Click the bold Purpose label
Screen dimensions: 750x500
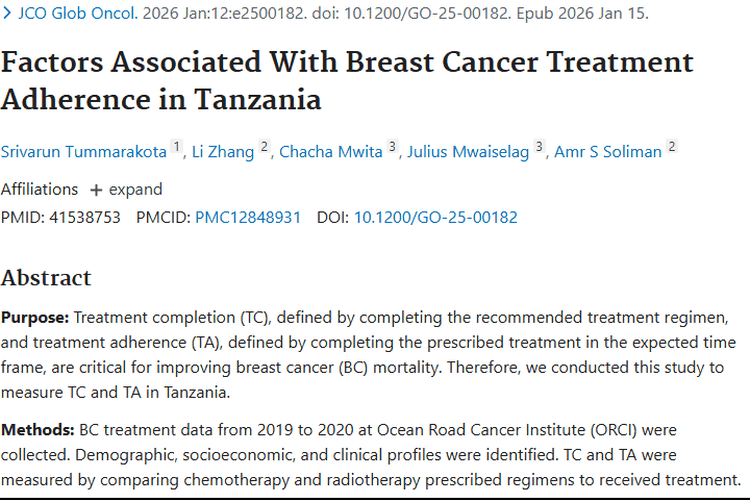pos(35,318)
